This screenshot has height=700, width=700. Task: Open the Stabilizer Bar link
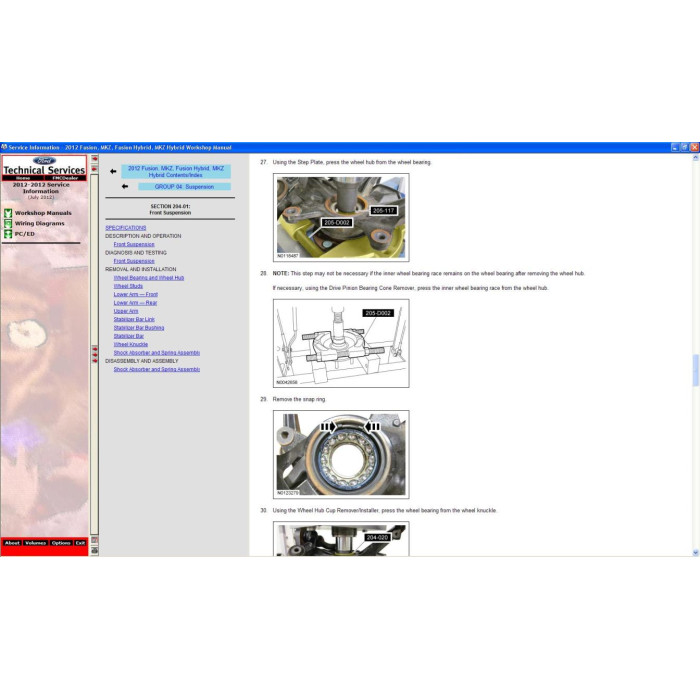[129, 336]
